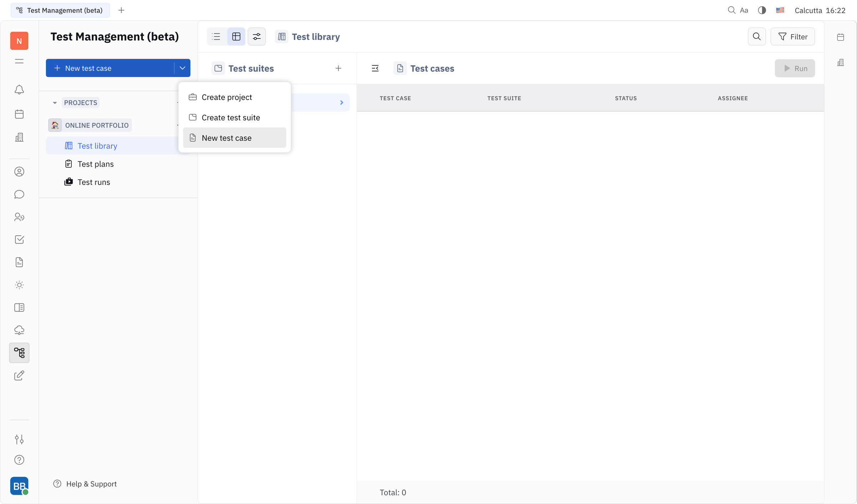The height and width of the screenshot is (504, 857).
Task: Open the task checkmark icon
Action: pos(19,240)
